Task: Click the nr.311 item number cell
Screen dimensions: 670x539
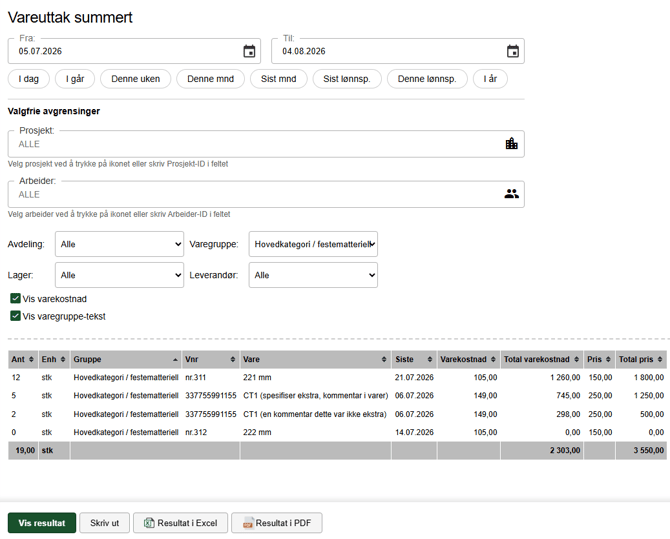Action: [196, 377]
